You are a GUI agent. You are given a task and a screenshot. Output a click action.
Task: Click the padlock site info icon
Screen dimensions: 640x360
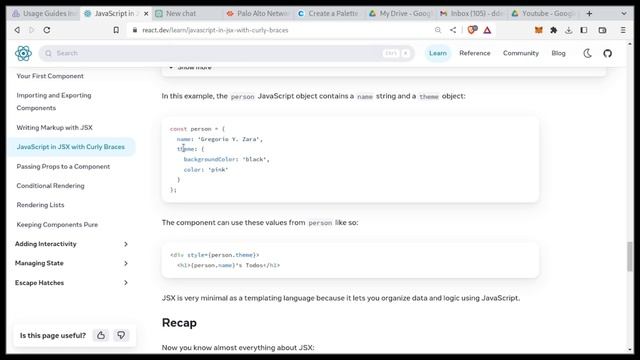pyautogui.click(x=135, y=30)
